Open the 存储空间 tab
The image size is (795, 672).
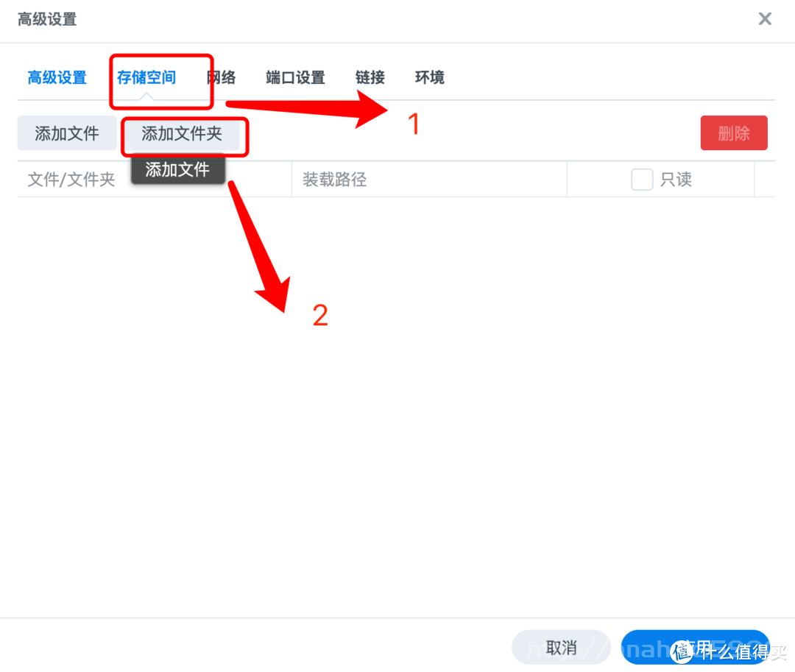click(x=146, y=77)
